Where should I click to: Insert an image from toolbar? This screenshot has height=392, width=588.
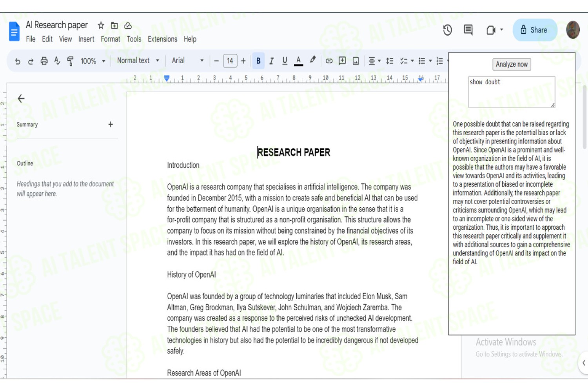point(356,61)
